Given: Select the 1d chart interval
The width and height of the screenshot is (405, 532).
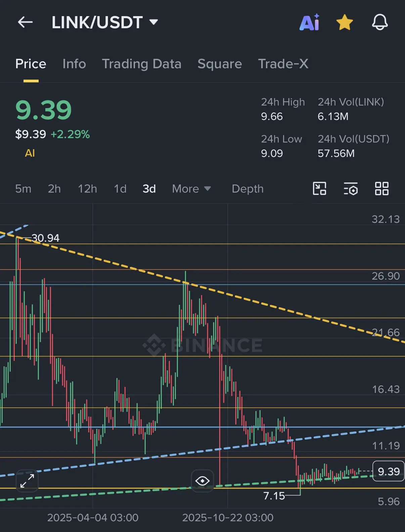Looking at the screenshot, I should click(120, 189).
